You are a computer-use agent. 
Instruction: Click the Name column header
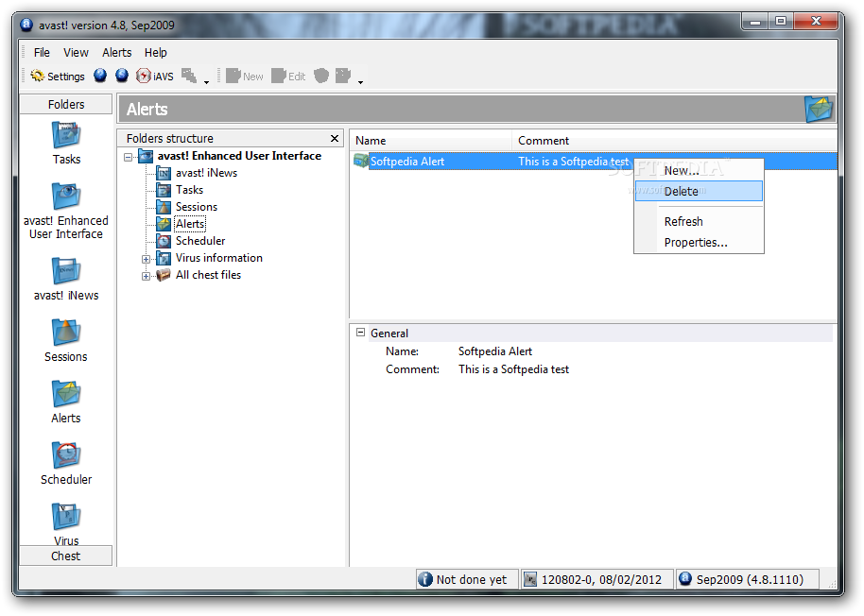431,141
